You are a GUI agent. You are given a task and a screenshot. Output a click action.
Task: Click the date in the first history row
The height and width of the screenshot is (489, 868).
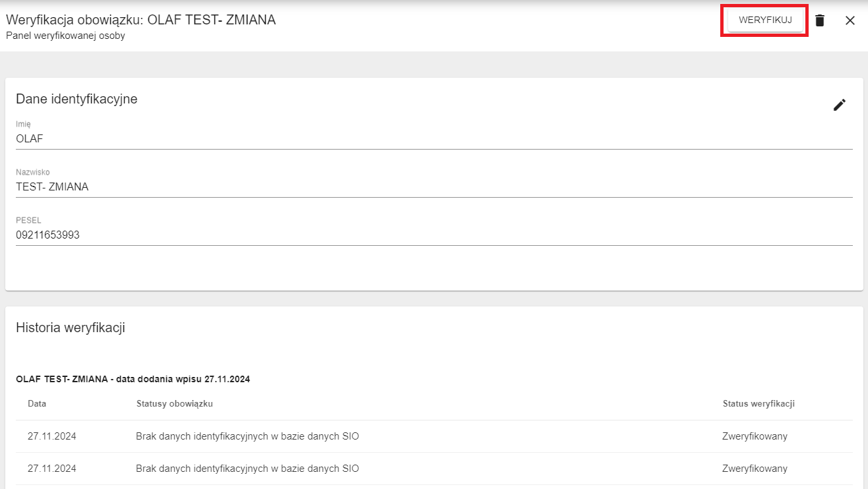52,436
